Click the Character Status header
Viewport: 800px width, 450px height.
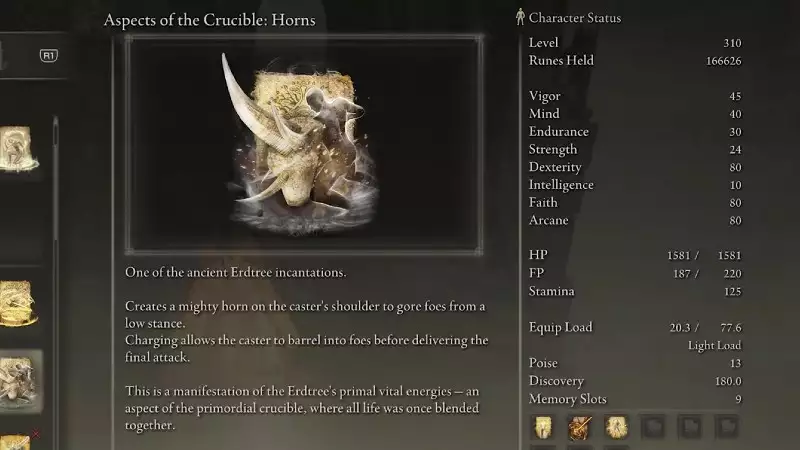574,18
